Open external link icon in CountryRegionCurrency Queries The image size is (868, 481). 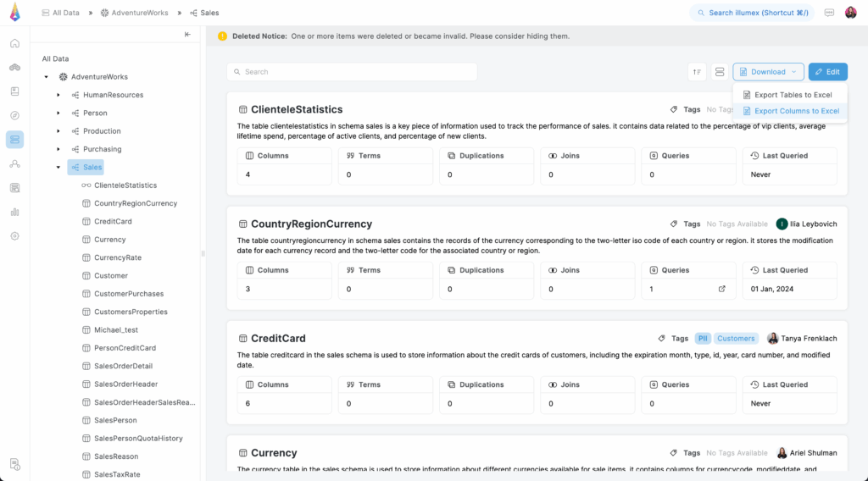(x=722, y=289)
